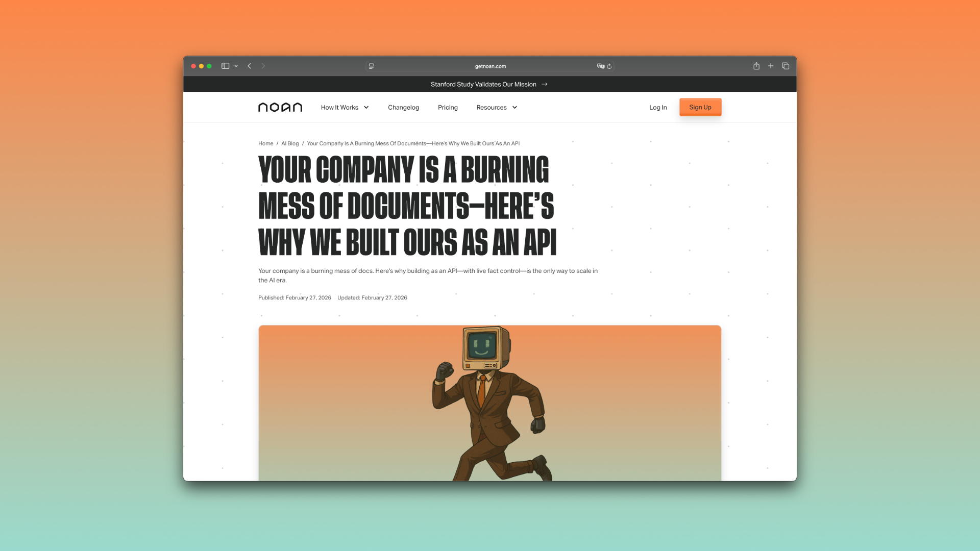Screen dimensions: 980x551
Task: Click the Log In link
Action: click(x=658, y=107)
